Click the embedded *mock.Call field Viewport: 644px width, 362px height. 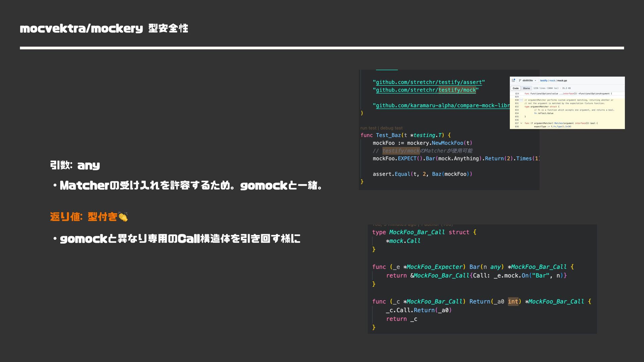click(403, 241)
